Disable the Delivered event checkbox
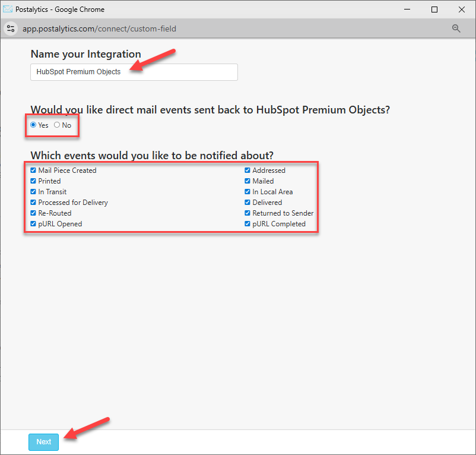Image resolution: width=476 pixels, height=455 pixels. tap(247, 203)
